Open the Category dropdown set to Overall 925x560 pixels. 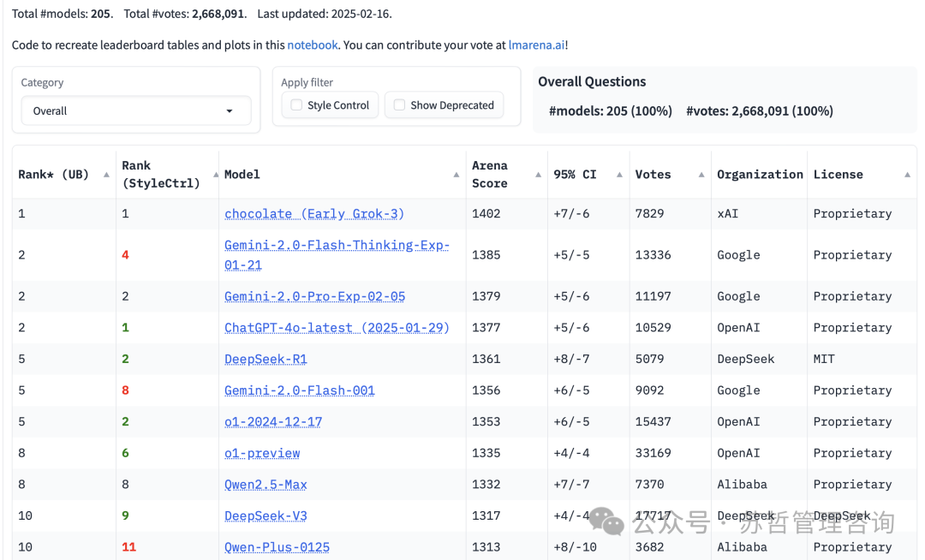coord(135,111)
